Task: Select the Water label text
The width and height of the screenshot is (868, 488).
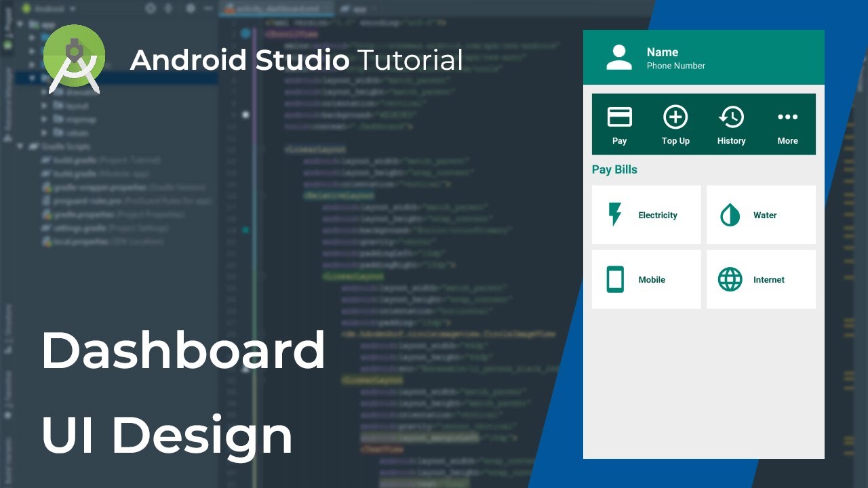Action: coord(765,215)
